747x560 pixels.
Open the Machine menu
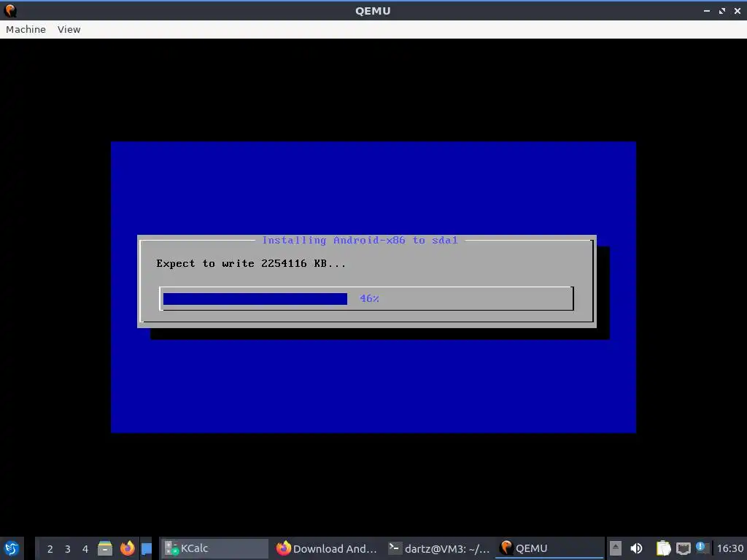click(x=26, y=29)
